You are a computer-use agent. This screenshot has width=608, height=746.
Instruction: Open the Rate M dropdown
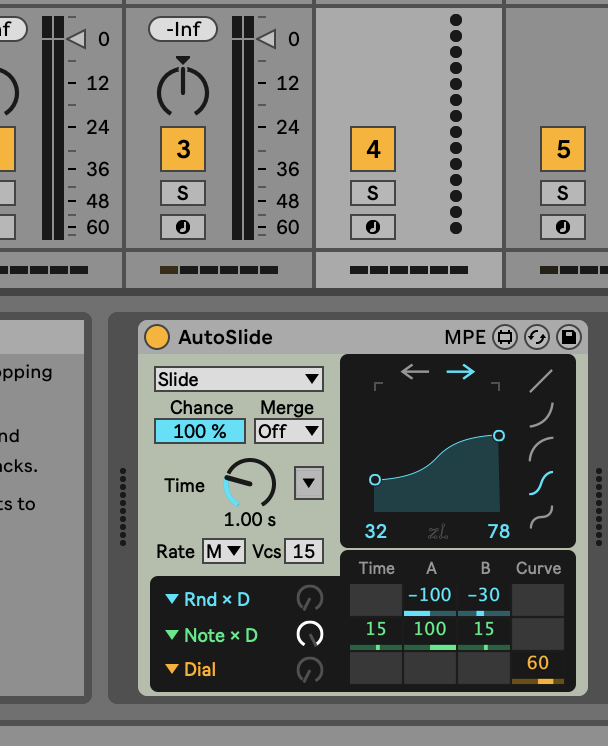click(224, 551)
